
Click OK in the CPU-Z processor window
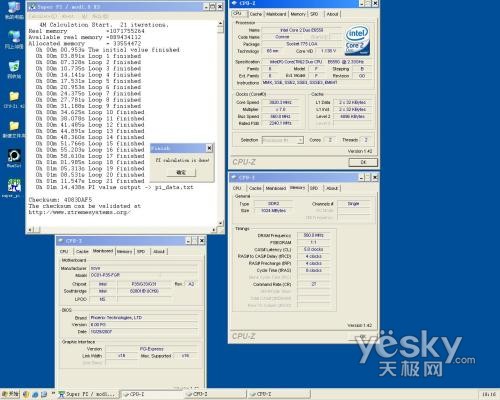363,162
